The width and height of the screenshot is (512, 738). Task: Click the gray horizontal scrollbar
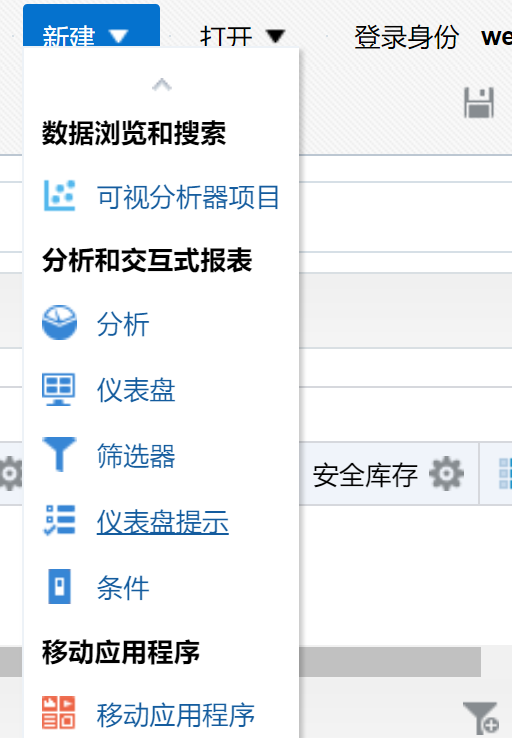pos(390,662)
